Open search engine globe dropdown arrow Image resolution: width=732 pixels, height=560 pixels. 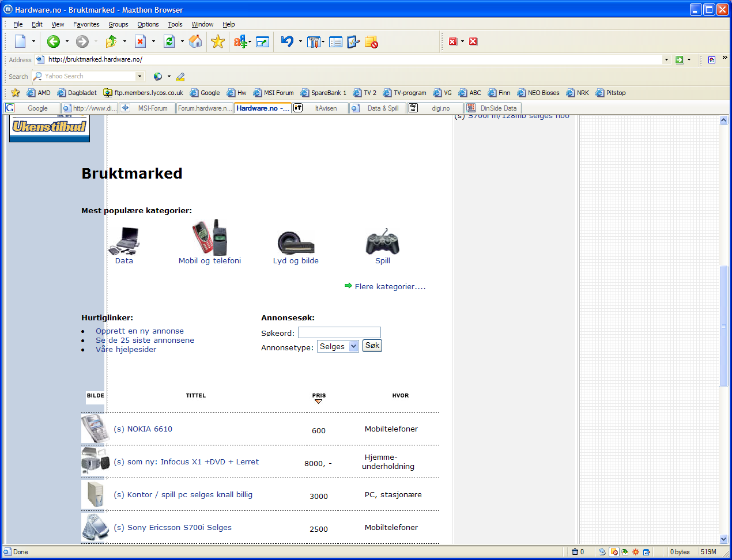[169, 76]
